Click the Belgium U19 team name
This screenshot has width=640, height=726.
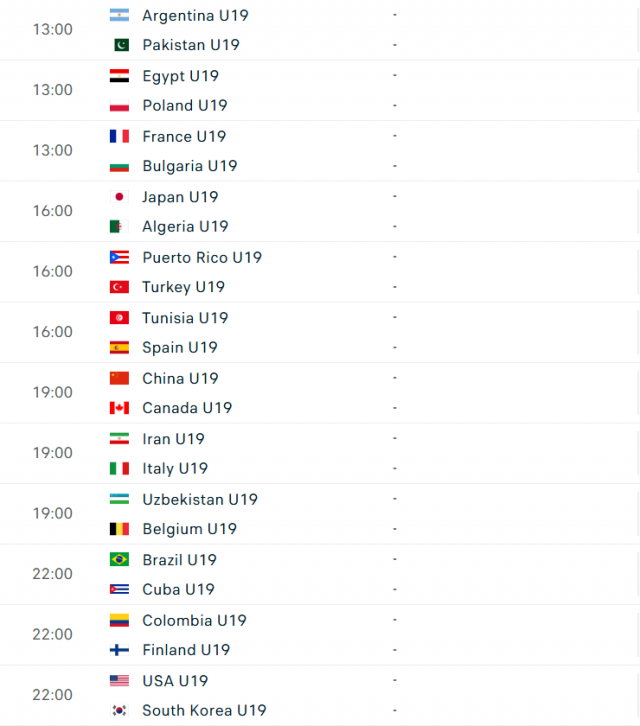click(189, 529)
